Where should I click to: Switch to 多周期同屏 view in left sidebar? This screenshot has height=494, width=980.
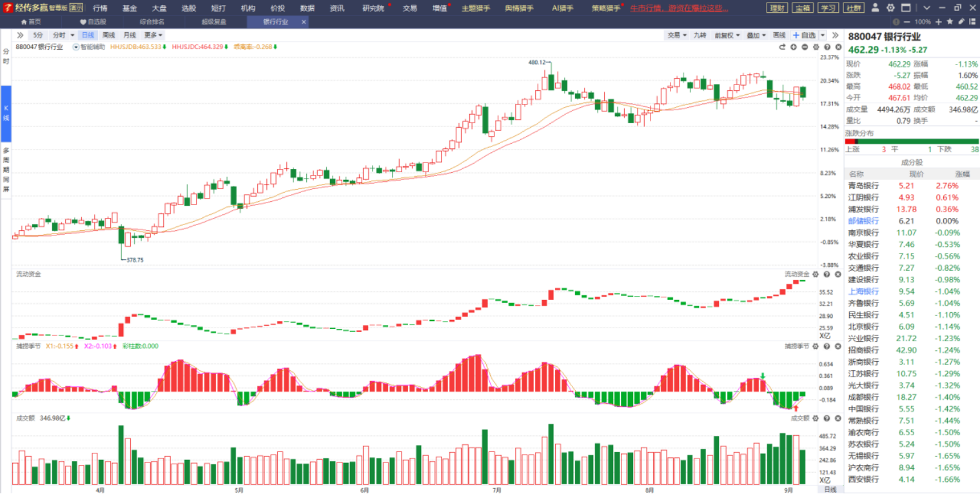pos(6,170)
